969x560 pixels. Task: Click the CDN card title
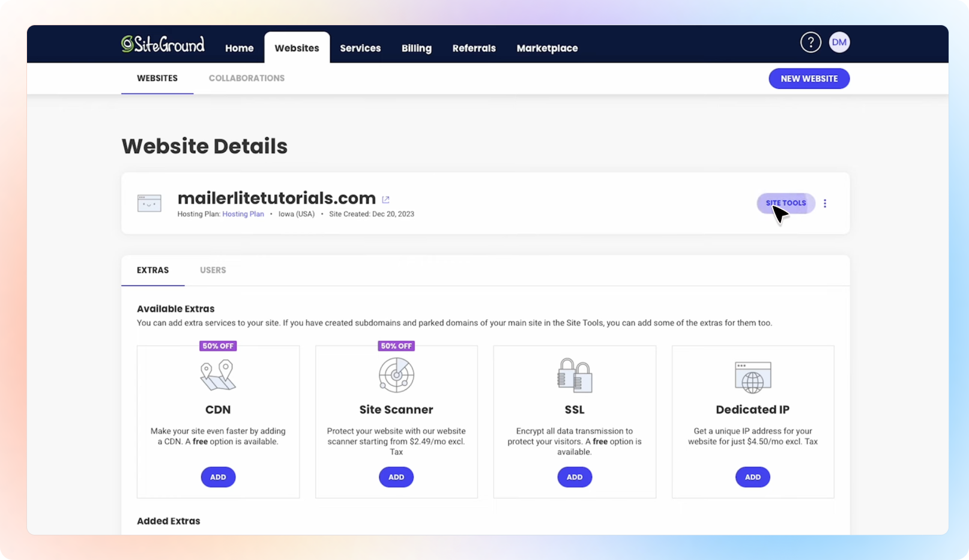(x=218, y=410)
